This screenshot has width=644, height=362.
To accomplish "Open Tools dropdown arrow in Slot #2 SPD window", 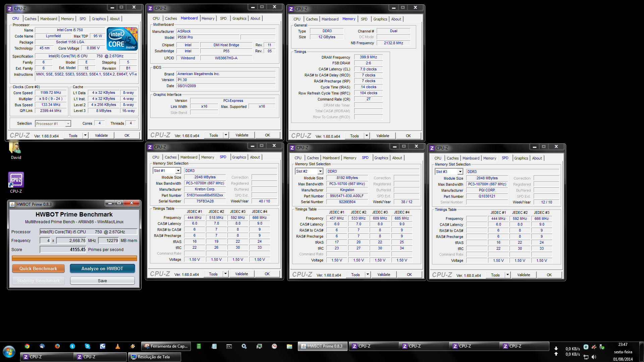I will tap(368, 275).
